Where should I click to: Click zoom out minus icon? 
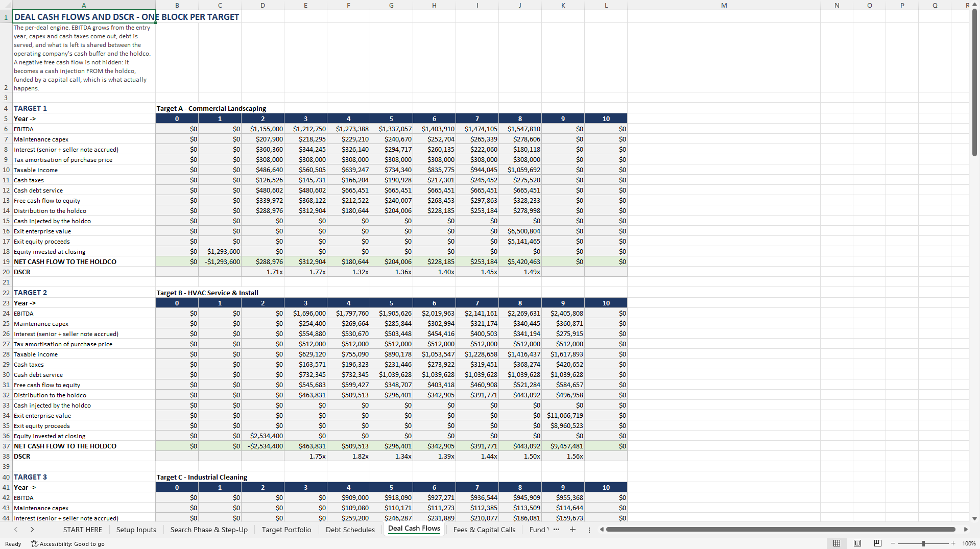[893, 543]
